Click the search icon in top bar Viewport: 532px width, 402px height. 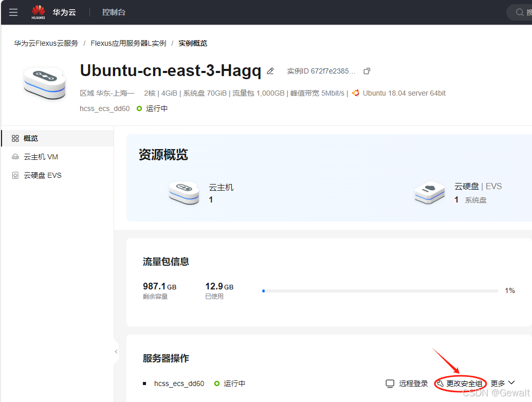pos(520,12)
